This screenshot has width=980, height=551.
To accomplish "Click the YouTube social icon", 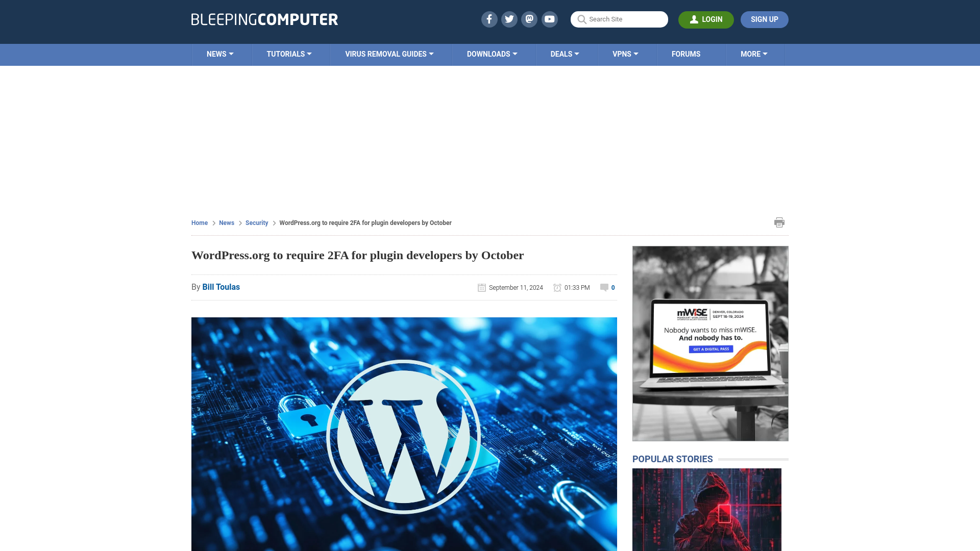I will [549, 19].
